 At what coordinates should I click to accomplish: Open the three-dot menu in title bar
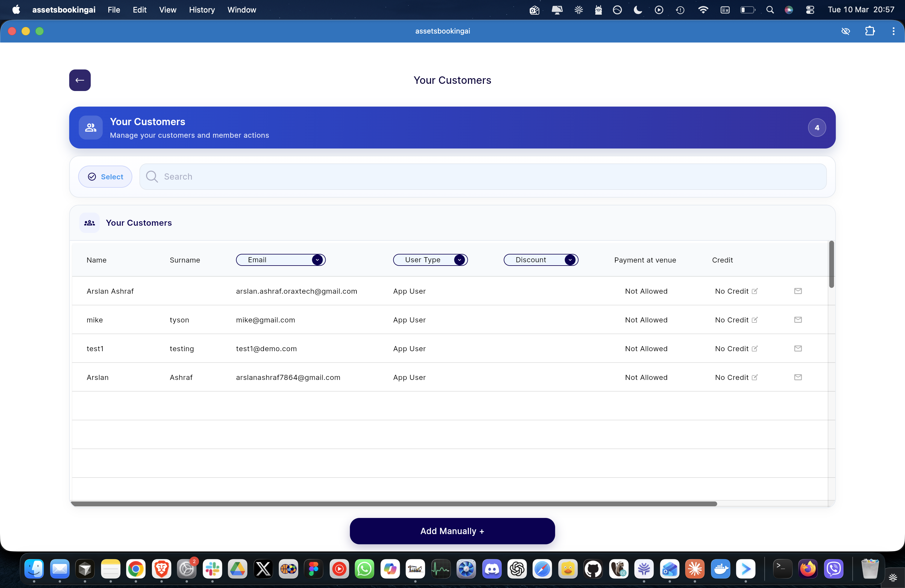pyautogui.click(x=893, y=31)
